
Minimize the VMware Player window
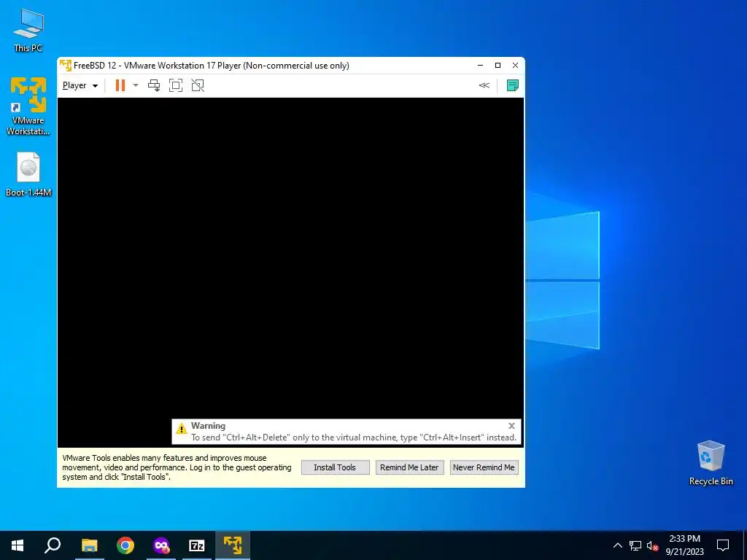click(480, 65)
